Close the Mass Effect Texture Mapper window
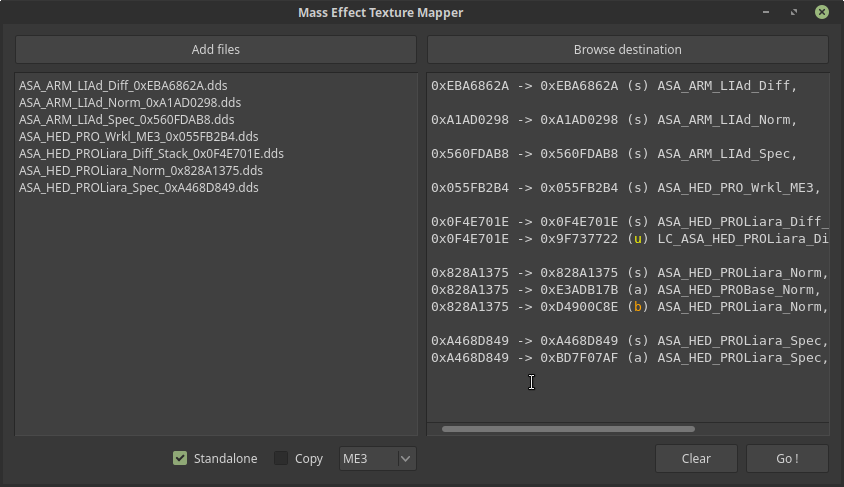The image size is (844, 487). 822,12
